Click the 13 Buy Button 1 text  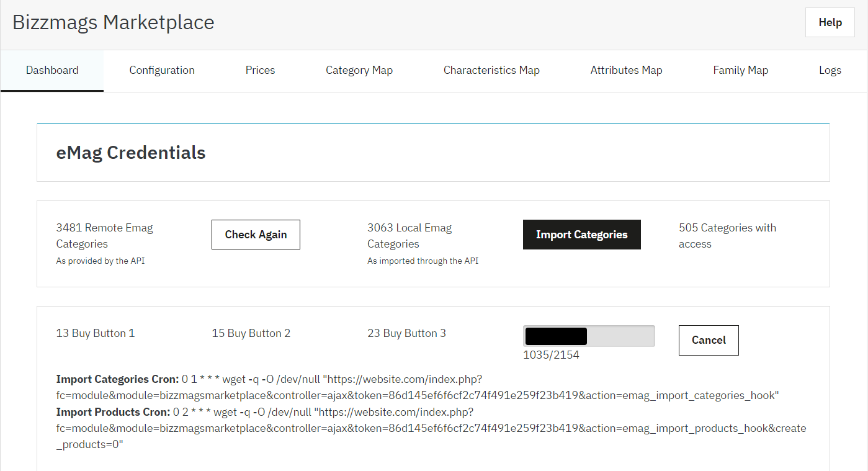pos(96,333)
